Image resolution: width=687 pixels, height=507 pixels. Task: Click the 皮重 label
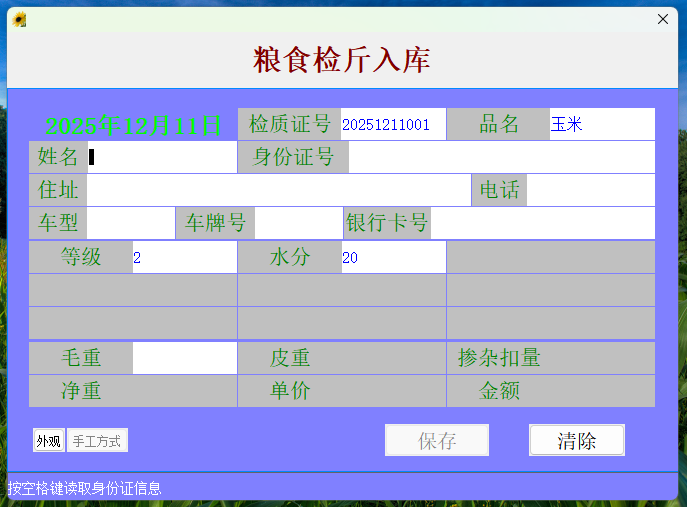tap(290, 358)
